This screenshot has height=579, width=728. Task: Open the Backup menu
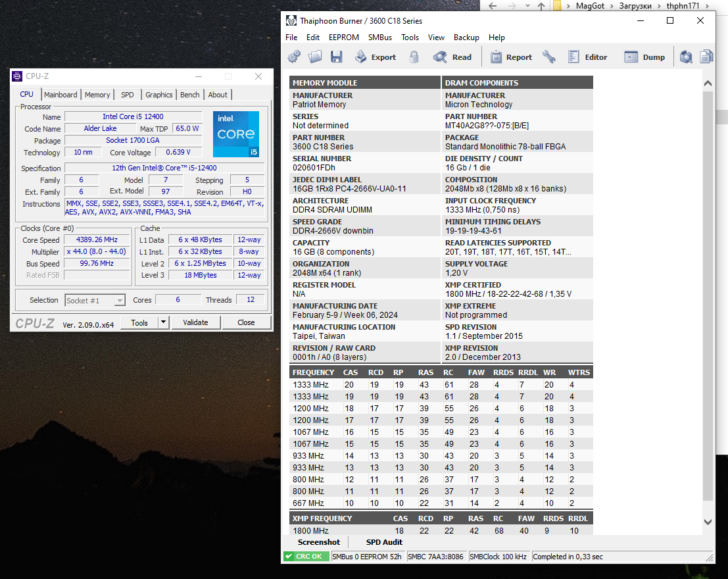[x=466, y=38]
